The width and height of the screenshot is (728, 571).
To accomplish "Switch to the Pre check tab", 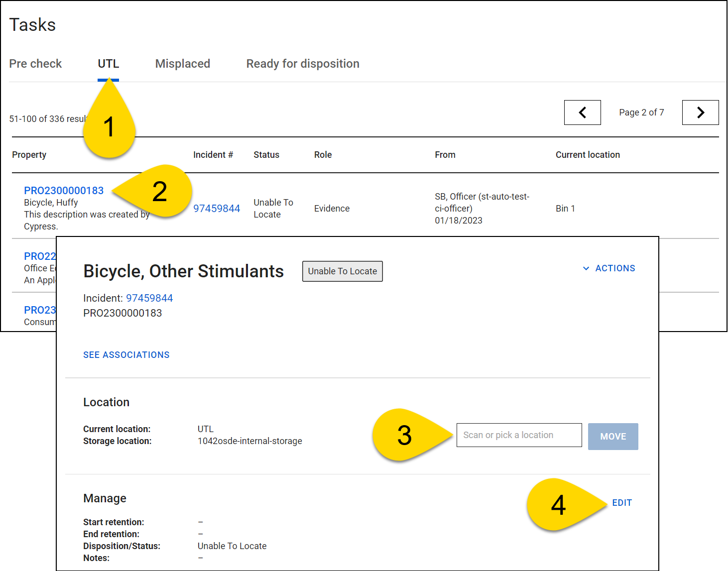I will click(x=35, y=64).
